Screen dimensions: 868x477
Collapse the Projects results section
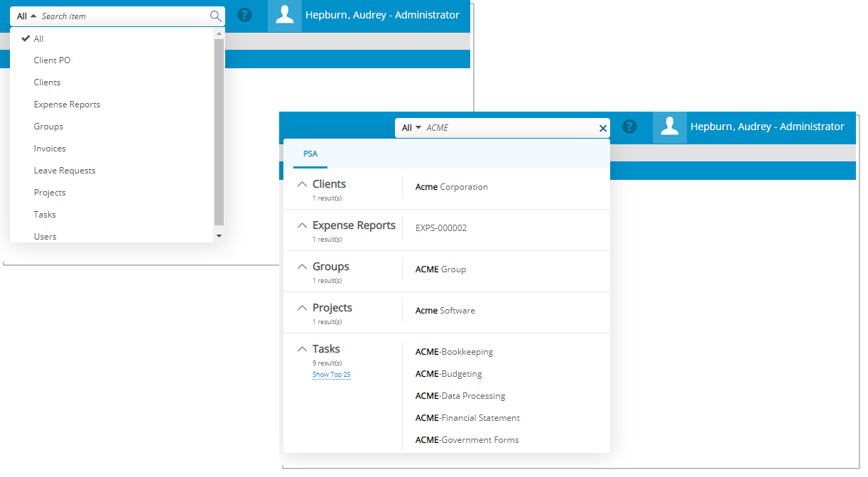[302, 308]
